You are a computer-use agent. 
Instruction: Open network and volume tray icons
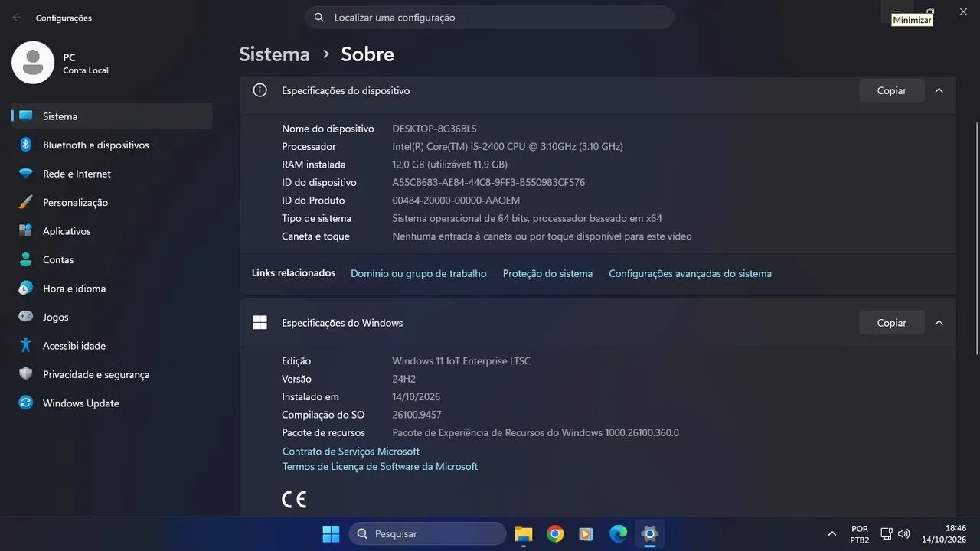click(894, 533)
